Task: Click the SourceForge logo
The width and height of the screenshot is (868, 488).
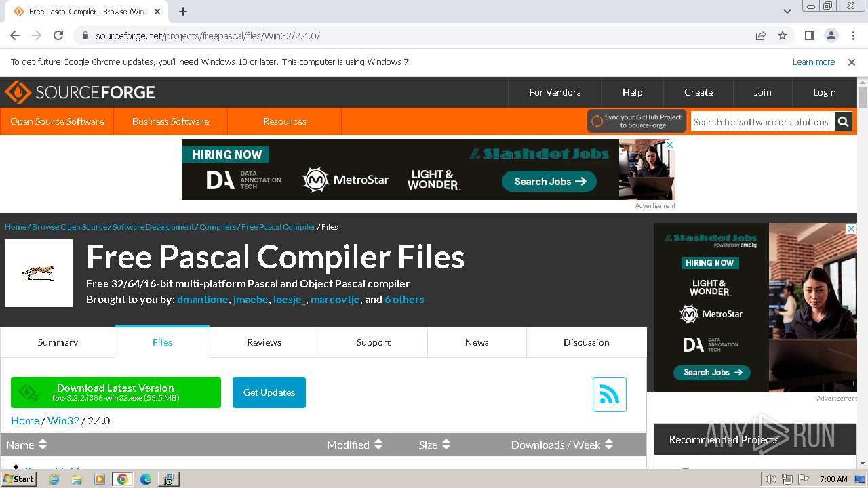Action: 80,92
